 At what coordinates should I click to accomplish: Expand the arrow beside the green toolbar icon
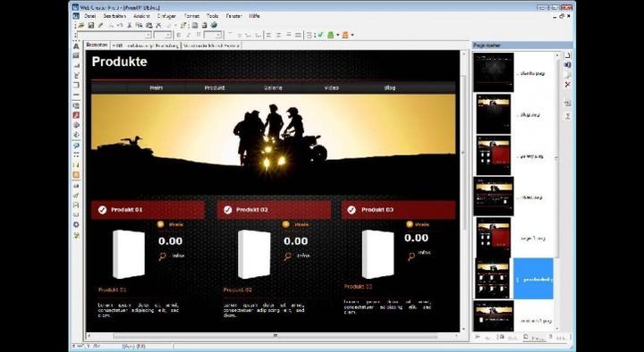point(337,35)
